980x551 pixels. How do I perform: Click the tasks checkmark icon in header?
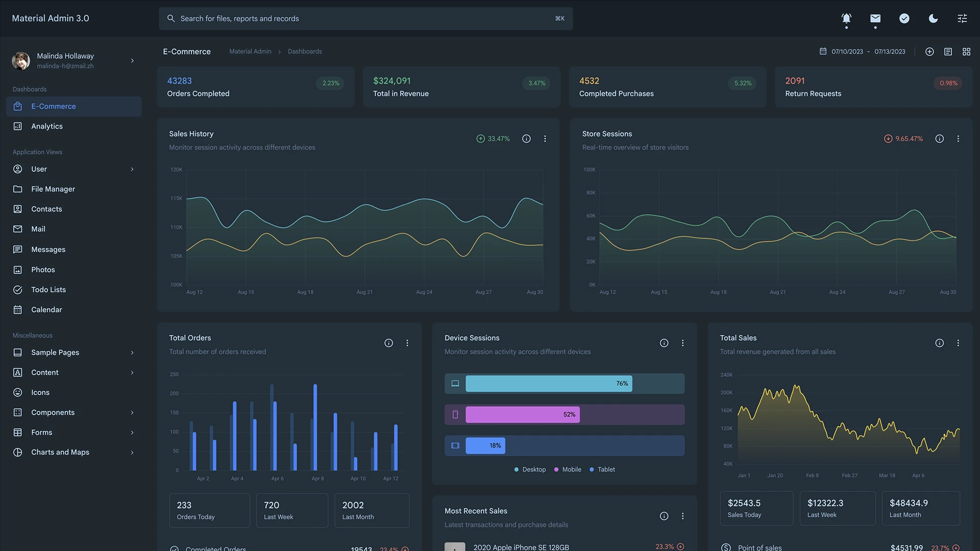coord(904,18)
